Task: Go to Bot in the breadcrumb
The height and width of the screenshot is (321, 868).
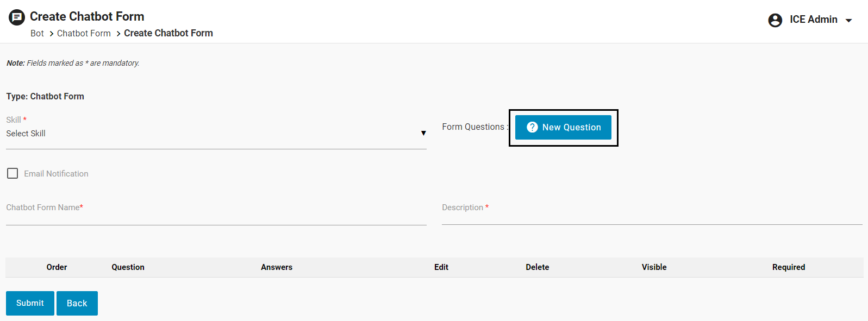Action: (x=37, y=34)
